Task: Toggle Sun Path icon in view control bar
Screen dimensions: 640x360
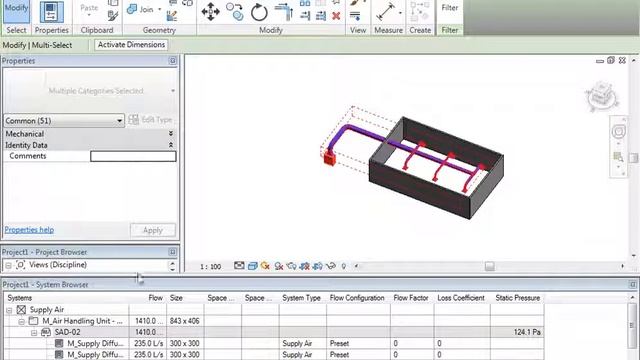Action: (x=265, y=266)
